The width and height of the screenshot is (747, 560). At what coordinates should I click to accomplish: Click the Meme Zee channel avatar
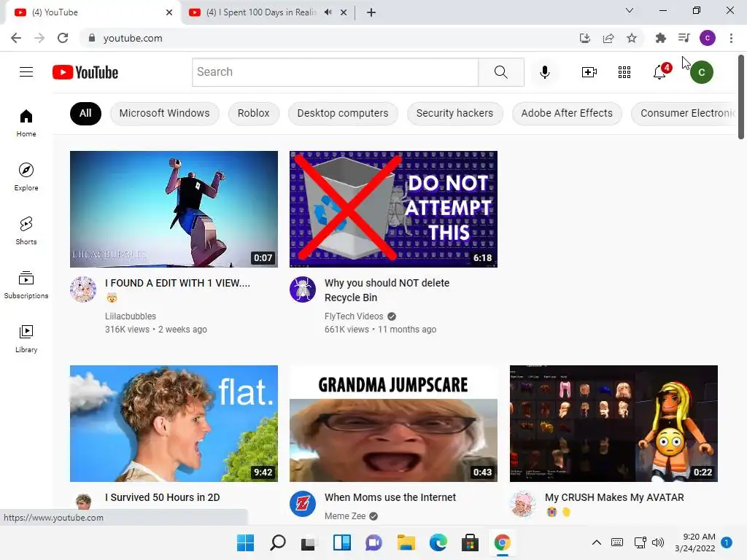(x=303, y=504)
